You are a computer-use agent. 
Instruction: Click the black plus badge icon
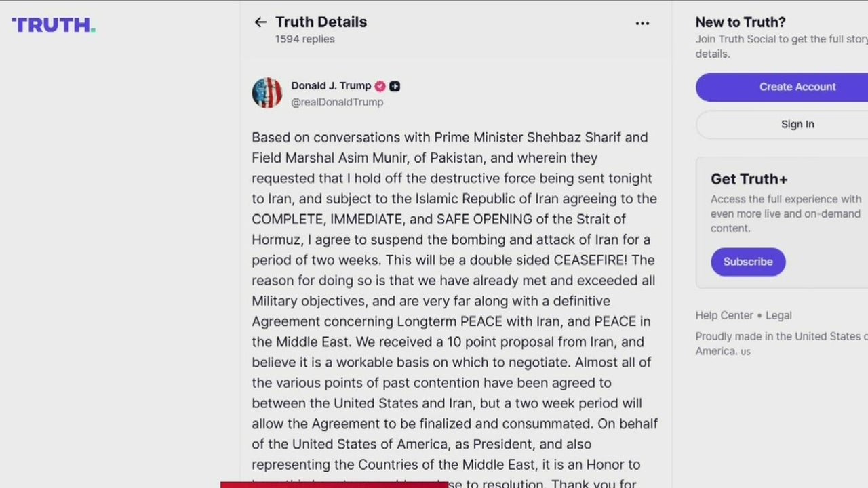pos(395,86)
